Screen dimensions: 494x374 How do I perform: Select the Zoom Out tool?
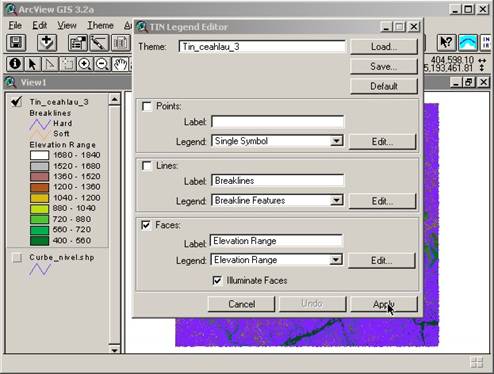tap(103, 64)
